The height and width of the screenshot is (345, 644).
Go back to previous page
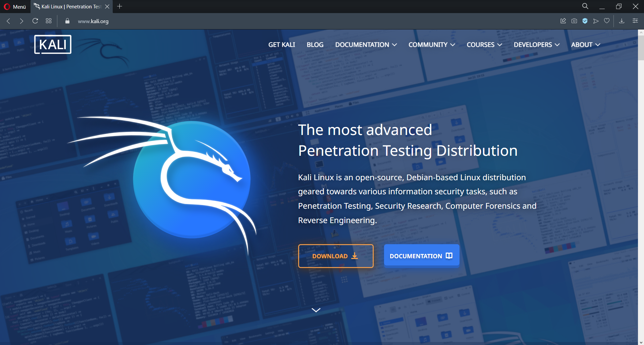[8, 21]
